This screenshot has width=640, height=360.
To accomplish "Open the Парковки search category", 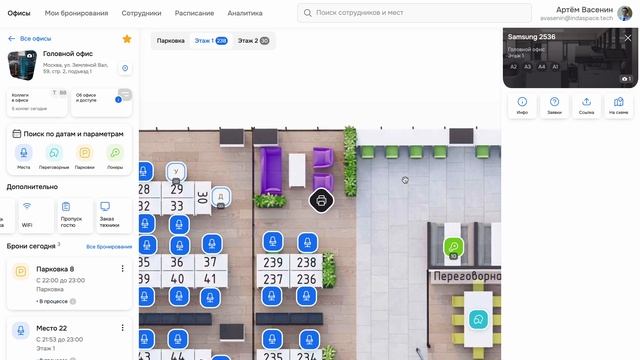I will pos(84,157).
